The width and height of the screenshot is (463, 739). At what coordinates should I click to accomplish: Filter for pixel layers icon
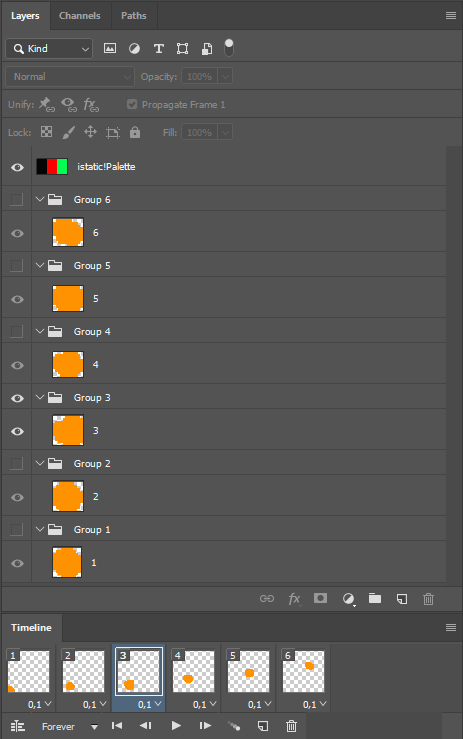click(110, 48)
